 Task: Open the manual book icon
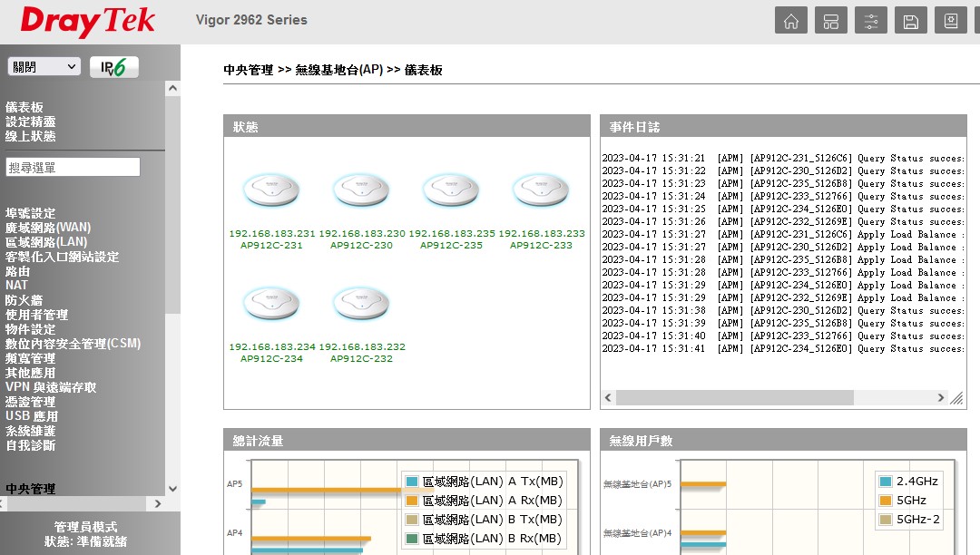[951, 22]
